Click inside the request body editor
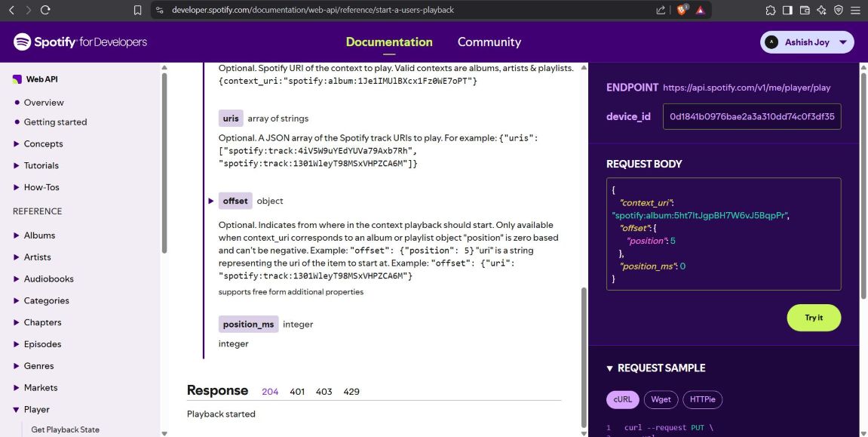 coord(723,234)
